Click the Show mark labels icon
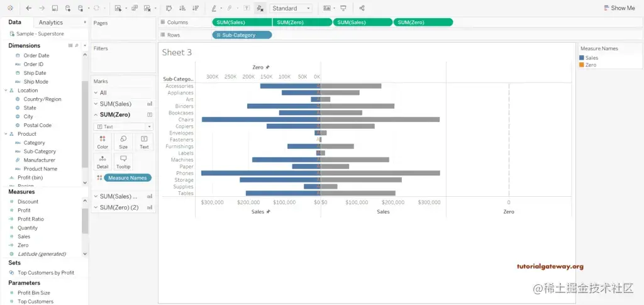644x305 pixels. (247, 8)
